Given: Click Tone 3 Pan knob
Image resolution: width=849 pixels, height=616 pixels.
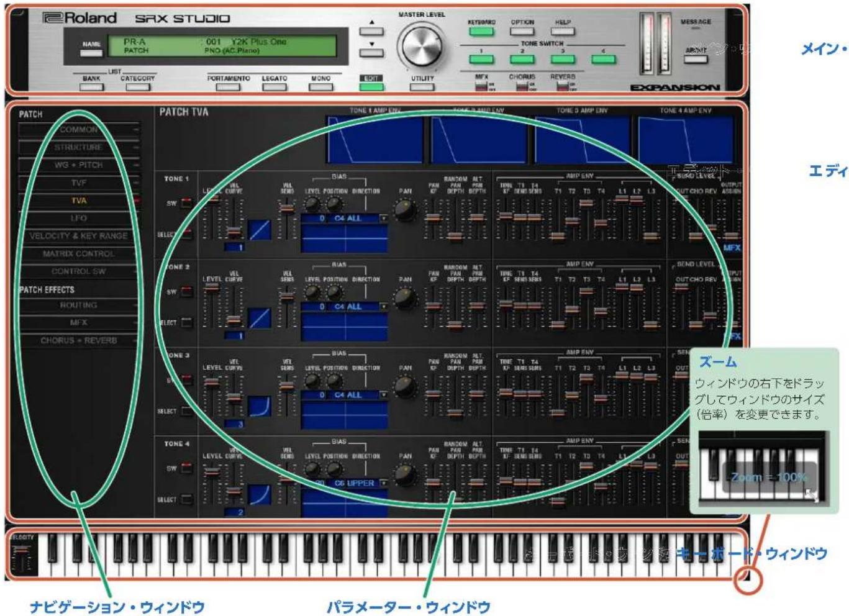Looking at the screenshot, I should 405,387.
